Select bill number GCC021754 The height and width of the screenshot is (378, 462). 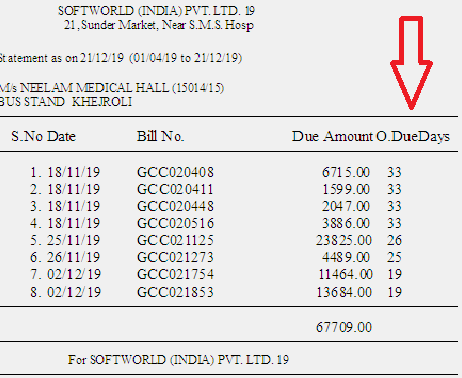point(175,274)
